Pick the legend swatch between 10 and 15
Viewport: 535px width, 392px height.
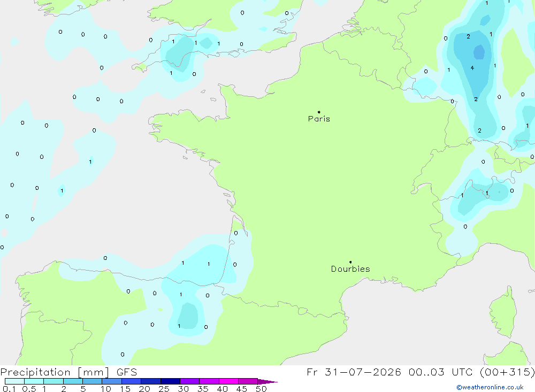coord(112,381)
